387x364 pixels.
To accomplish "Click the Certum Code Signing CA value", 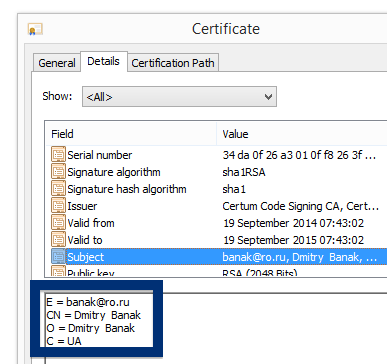I will pos(301,206).
